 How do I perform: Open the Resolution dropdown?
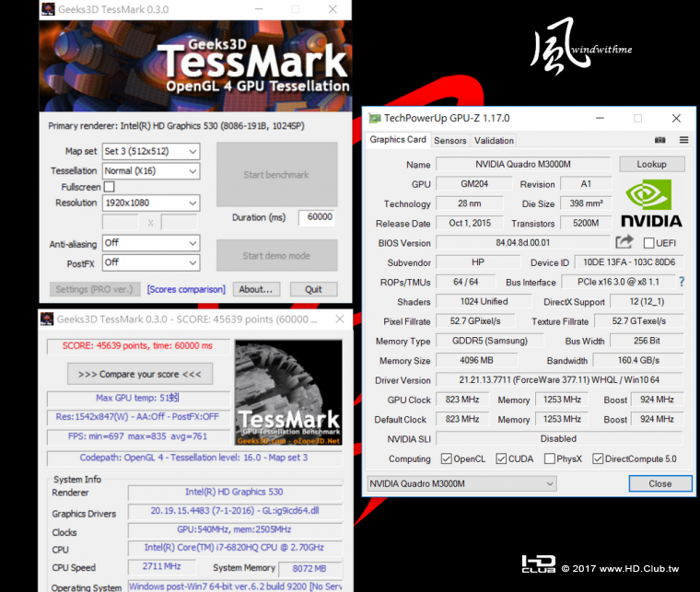click(151, 203)
